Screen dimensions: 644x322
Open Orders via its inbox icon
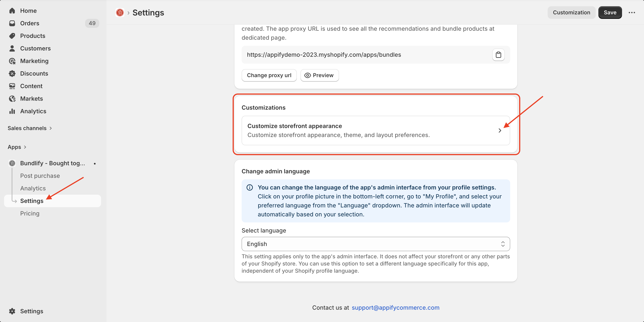pyautogui.click(x=12, y=23)
